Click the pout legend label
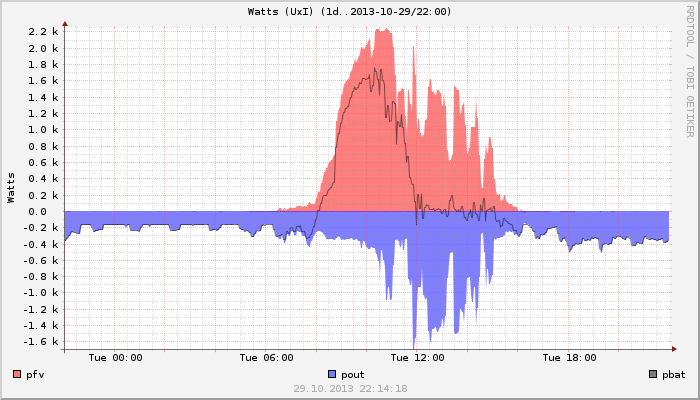 [353, 375]
